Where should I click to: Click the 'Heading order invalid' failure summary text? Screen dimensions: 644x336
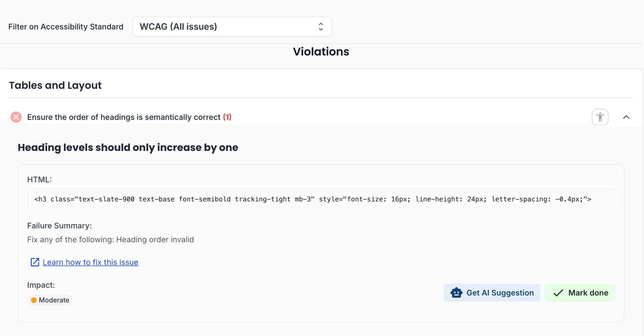[155, 239]
